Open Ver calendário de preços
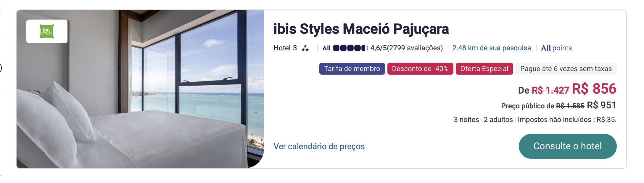644x183 pixels. click(x=319, y=146)
